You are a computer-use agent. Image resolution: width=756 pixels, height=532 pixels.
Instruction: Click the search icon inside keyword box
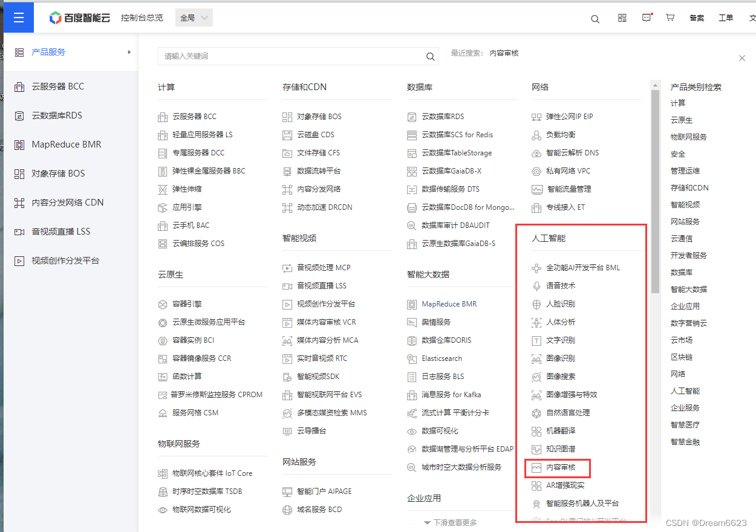tap(431, 56)
